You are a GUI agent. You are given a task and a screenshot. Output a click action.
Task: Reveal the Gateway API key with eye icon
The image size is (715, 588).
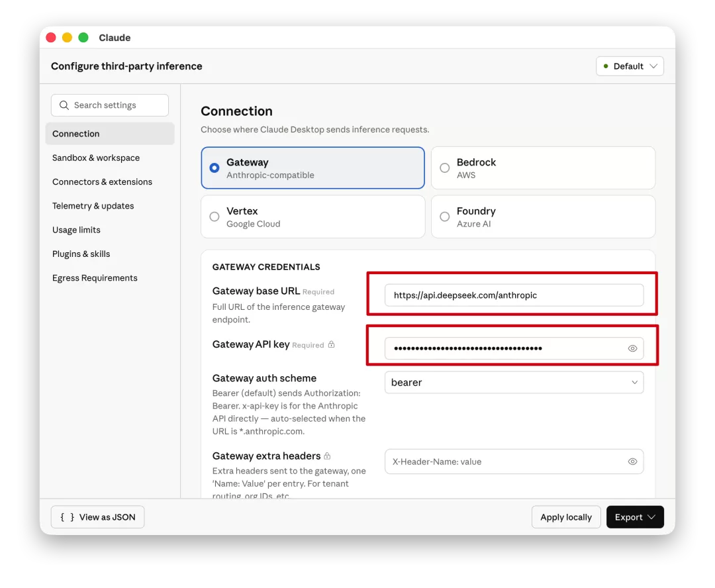pos(632,348)
